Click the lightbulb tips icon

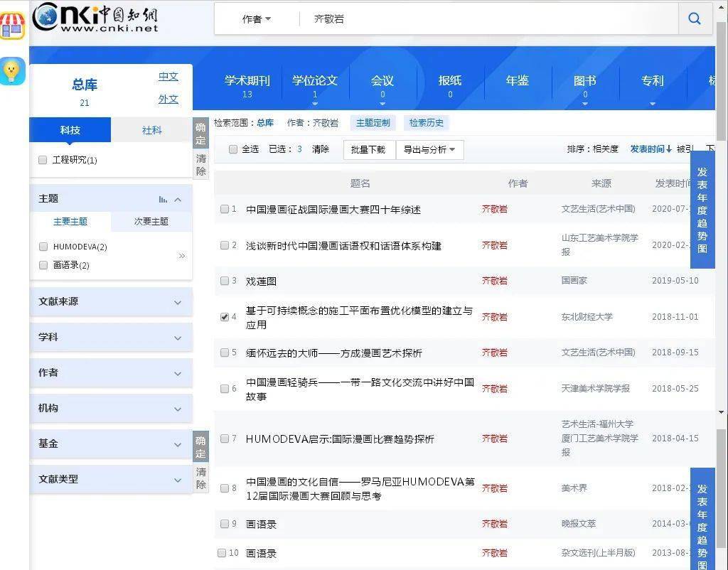coord(12,70)
